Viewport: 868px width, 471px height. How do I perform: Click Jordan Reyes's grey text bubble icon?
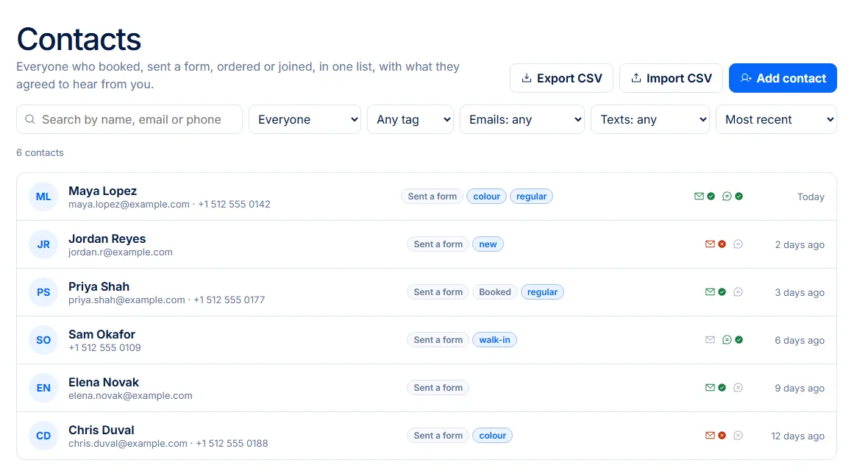pyautogui.click(x=738, y=244)
